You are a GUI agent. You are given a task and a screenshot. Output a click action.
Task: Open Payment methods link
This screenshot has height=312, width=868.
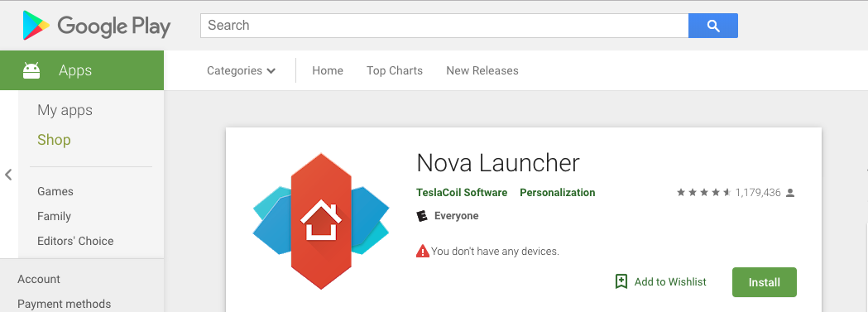coord(65,305)
